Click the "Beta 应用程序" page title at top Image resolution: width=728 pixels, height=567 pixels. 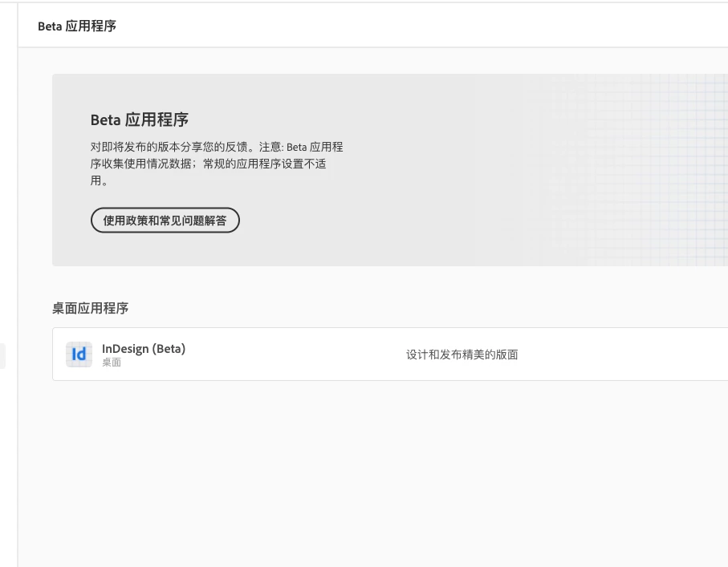tap(77, 26)
